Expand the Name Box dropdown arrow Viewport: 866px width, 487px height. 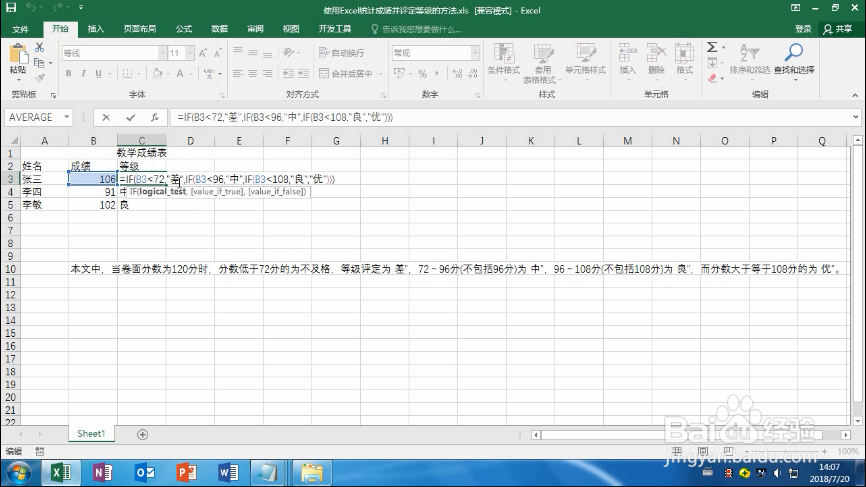coord(66,117)
